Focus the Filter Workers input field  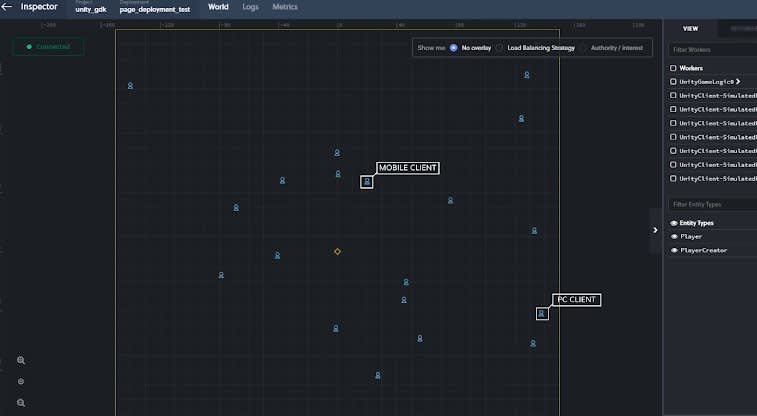[x=713, y=50]
